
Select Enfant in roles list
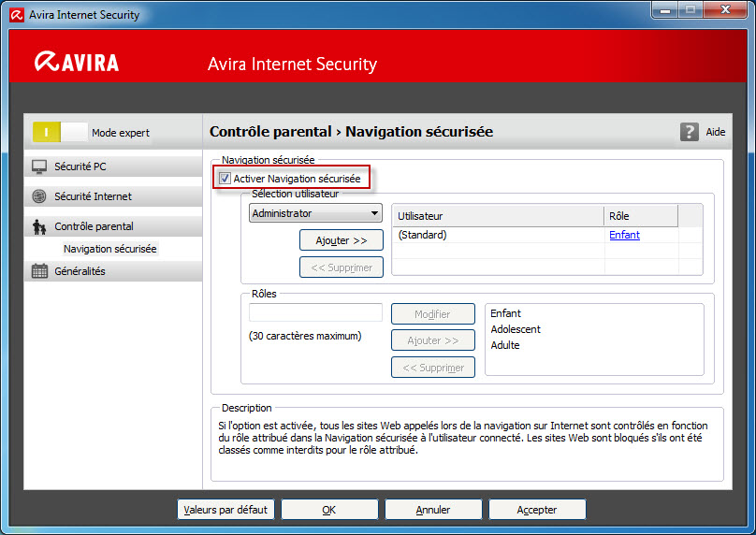coord(506,313)
